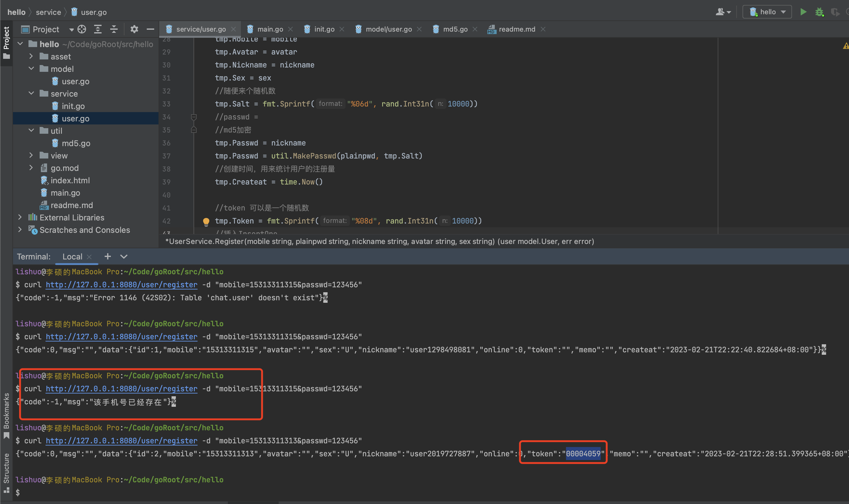The height and width of the screenshot is (504, 849).
Task: Click the selected token value 00004059
Action: tap(583, 454)
